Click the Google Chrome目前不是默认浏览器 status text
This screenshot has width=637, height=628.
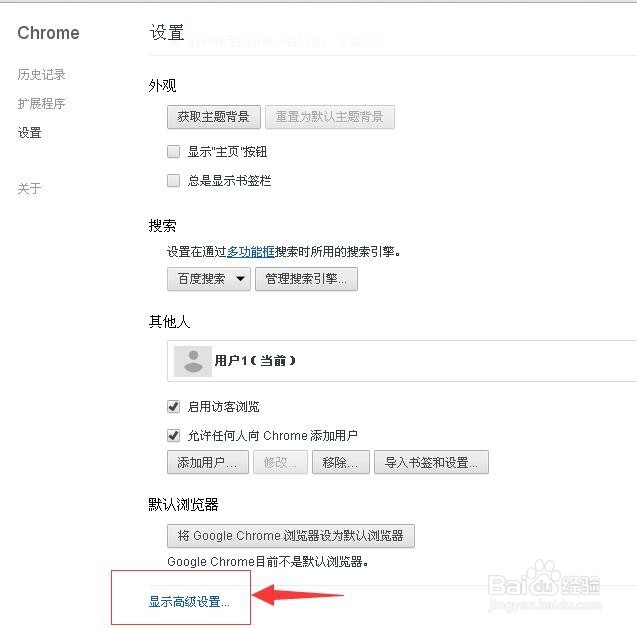(268, 562)
